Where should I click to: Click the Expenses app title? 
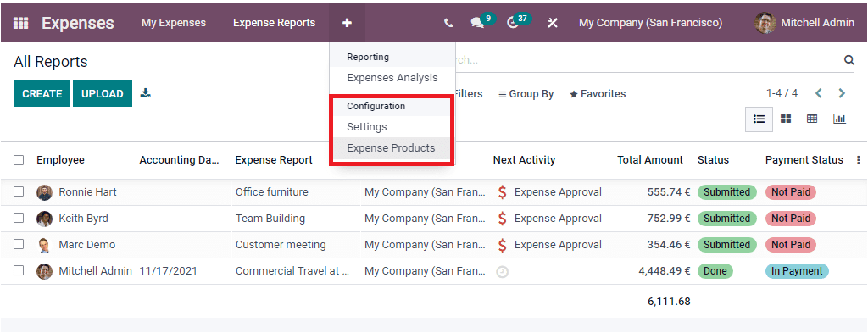77,23
